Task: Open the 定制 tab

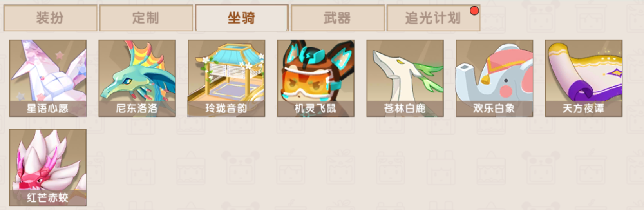Action: click(146, 18)
